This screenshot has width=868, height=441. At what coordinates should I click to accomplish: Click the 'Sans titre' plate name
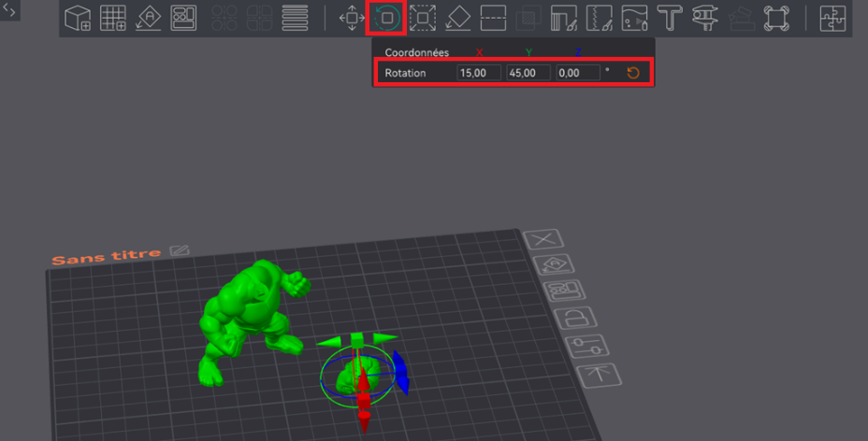click(x=107, y=256)
